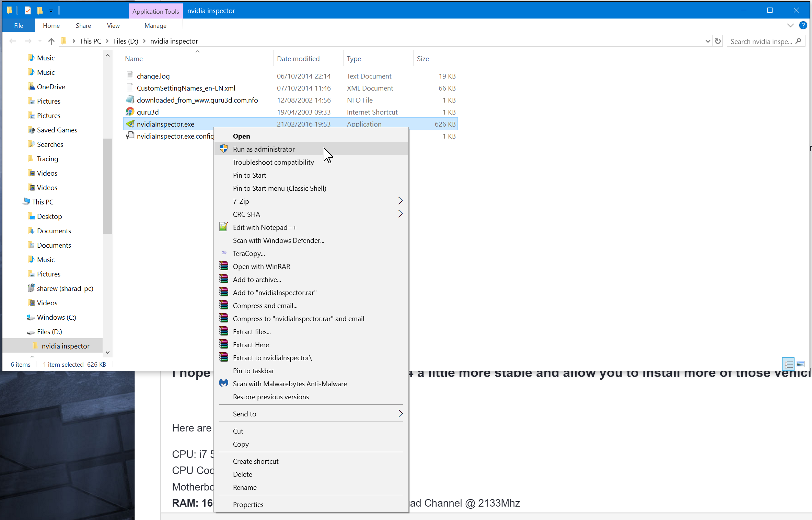Expand the 7-Zip submenu
The width and height of the screenshot is (812, 520).
[x=400, y=201]
